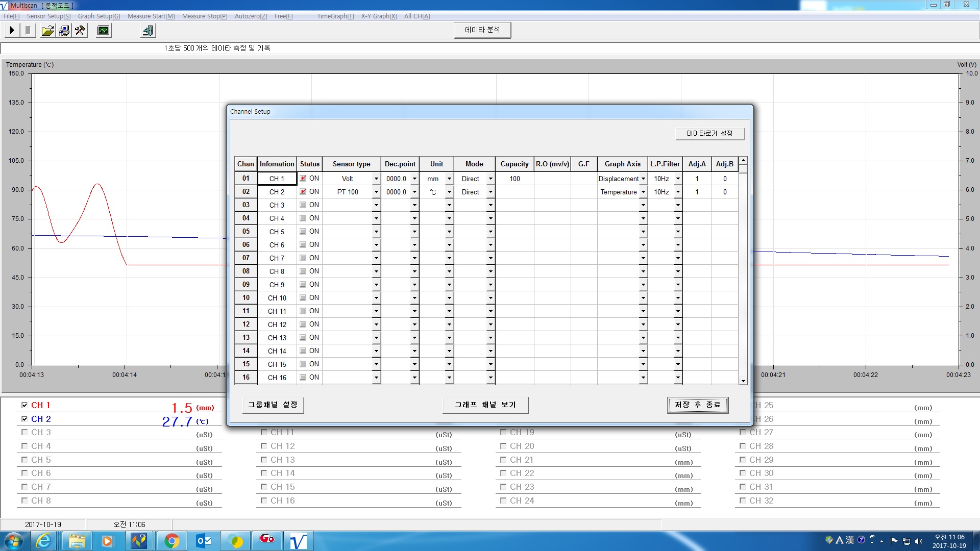Click the network tray icon
Viewport: 980px width, 551px height.
(906, 541)
